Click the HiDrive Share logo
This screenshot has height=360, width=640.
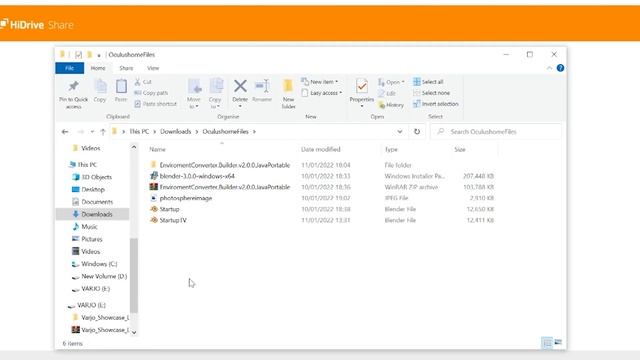pyautogui.click(x=37, y=24)
